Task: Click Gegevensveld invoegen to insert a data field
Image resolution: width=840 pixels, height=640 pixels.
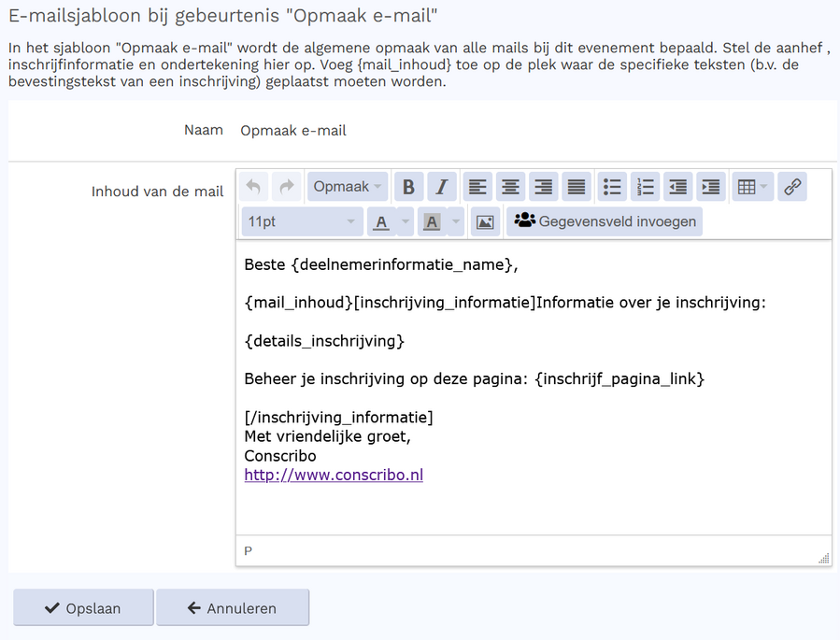Action: pyautogui.click(x=604, y=221)
